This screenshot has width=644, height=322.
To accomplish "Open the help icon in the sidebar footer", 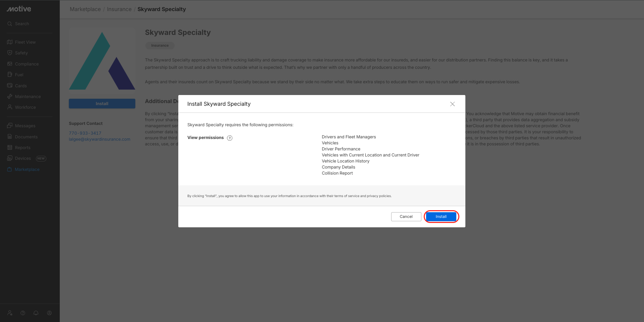I will click(x=23, y=313).
